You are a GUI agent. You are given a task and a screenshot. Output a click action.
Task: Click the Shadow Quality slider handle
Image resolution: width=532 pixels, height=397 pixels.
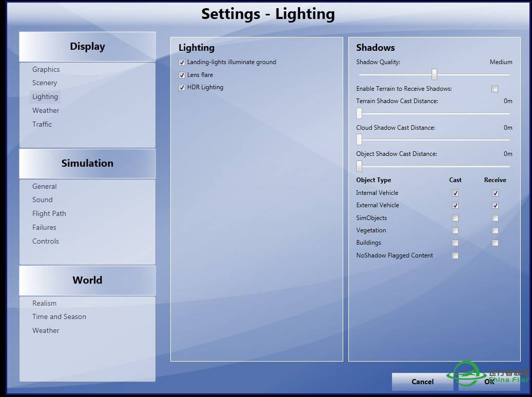(434, 75)
